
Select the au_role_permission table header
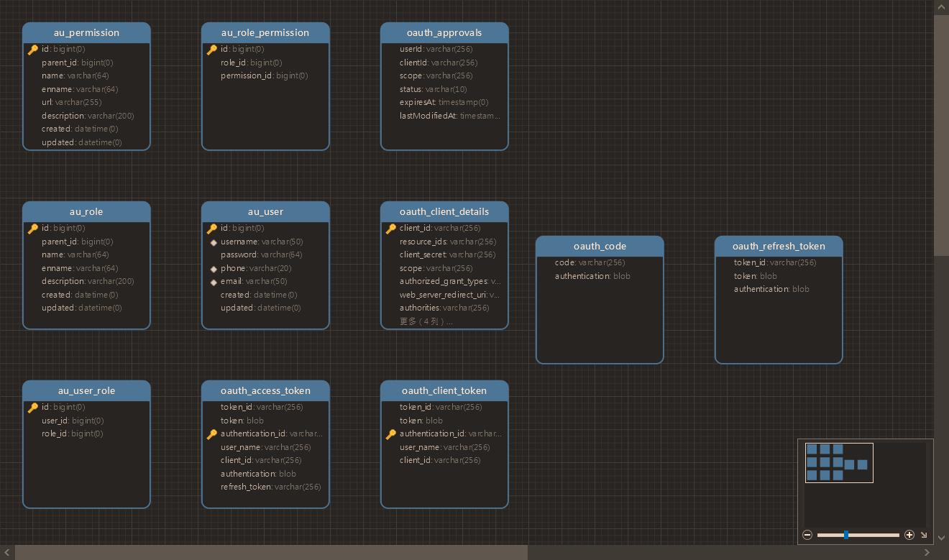click(265, 32)
